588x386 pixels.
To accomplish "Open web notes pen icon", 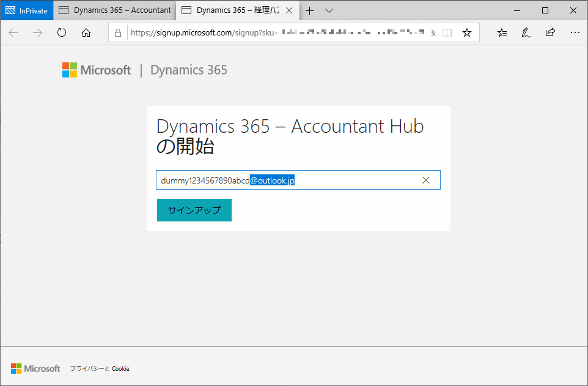I will pos(526,32).
